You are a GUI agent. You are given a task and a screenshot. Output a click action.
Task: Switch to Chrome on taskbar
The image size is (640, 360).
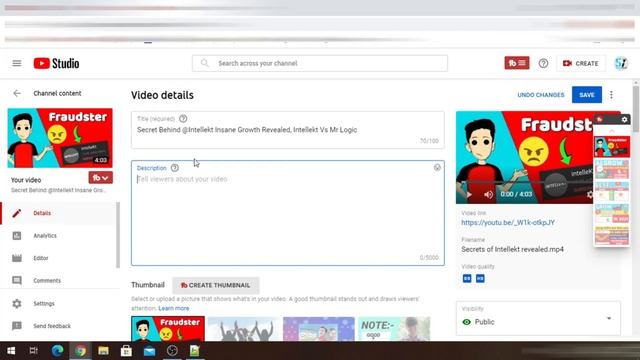click(x=80, y=351)
